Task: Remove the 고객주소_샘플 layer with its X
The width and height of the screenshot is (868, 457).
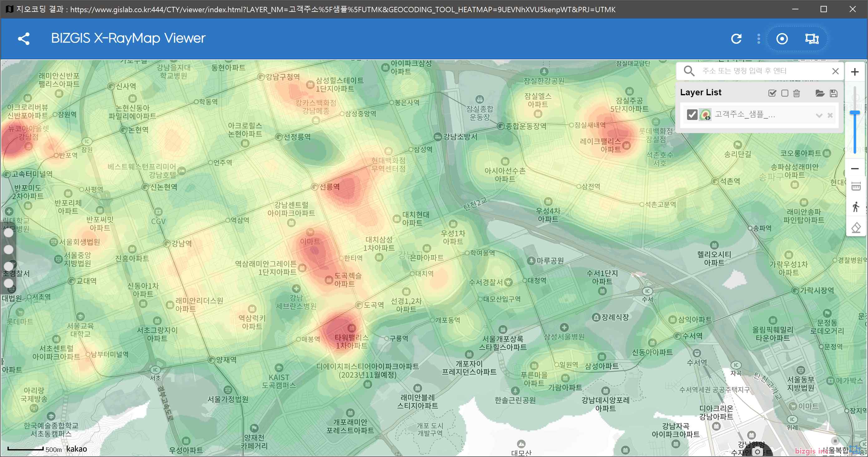Action: 830,115
